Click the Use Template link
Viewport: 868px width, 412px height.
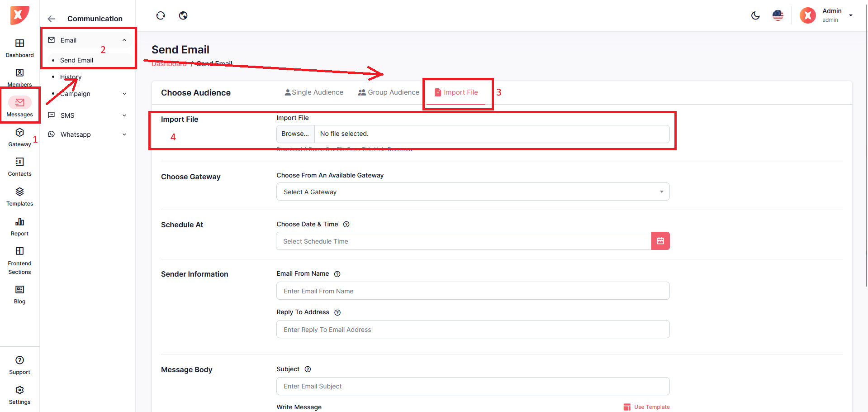coord(647,407)
